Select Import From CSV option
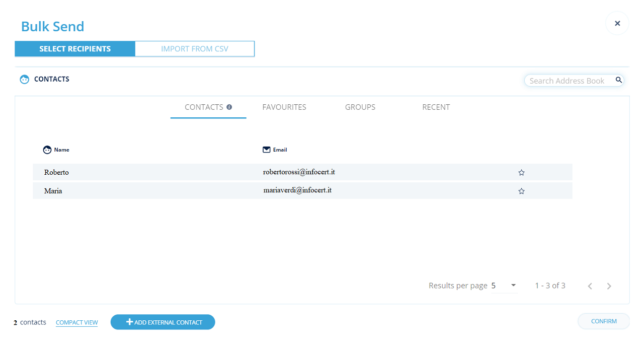644x349 pixels. coord(195,49)
